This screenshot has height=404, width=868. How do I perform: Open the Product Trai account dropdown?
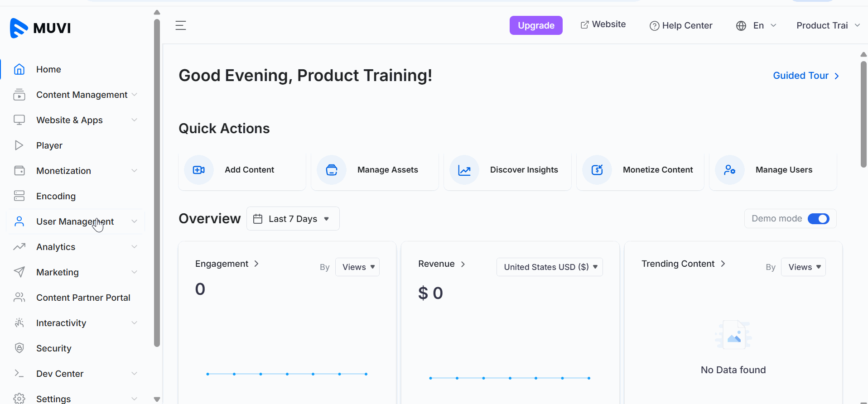(828, 26)
